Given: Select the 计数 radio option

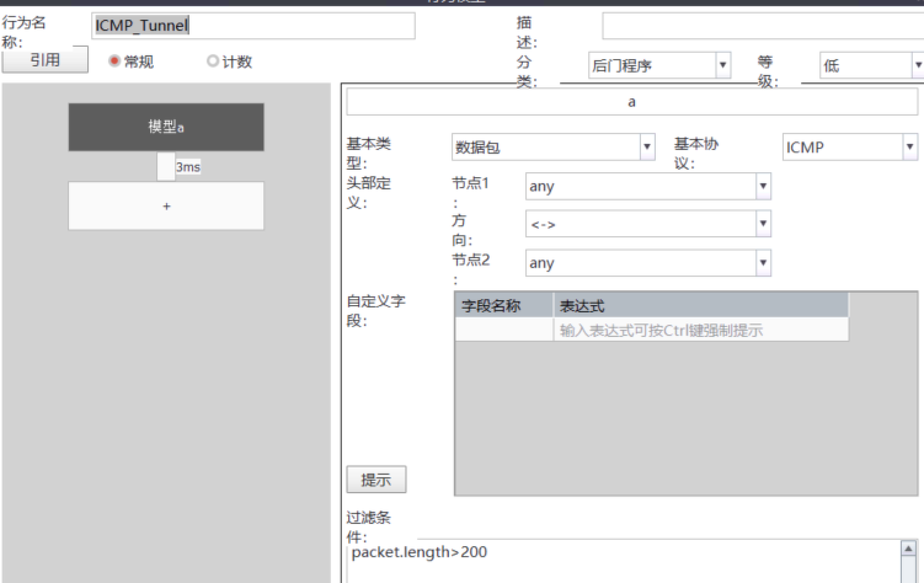Looking at the screenshot, I should click(x=213, y=61).
